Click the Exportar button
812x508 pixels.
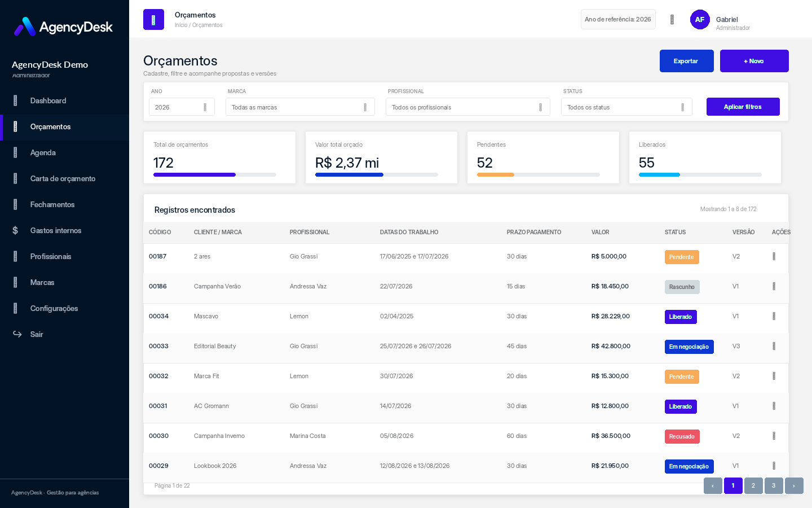click(x=687, y=61)
